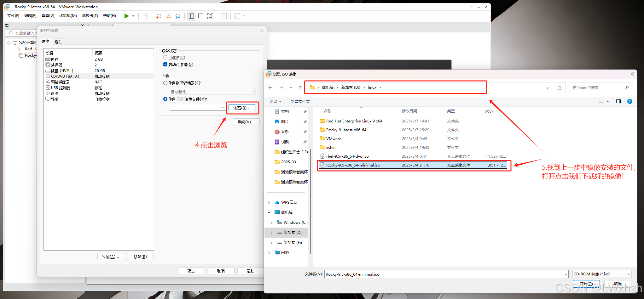This screenshot has width=644, height=299.
Task: Open the 自动检测 physical drive dropdown
Action: 213,92
